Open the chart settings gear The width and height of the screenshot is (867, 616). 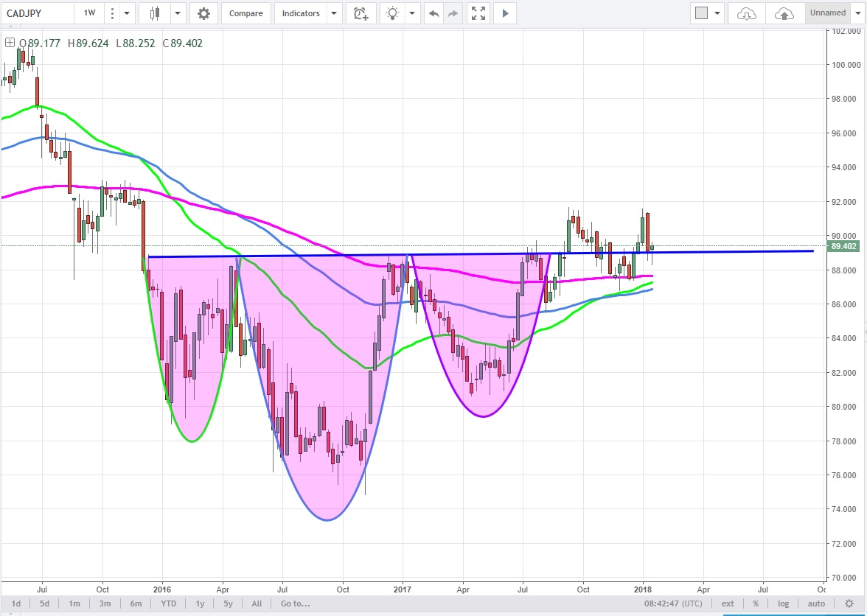(x=203, y=13)
